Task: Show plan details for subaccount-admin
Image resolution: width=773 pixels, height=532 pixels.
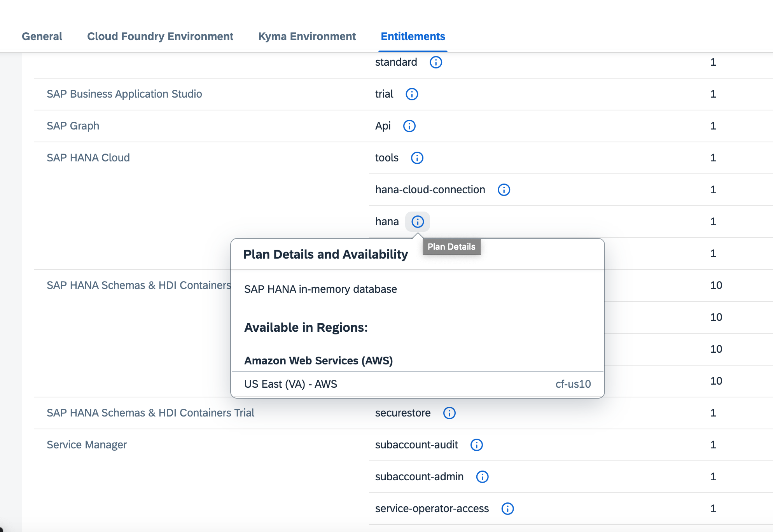Action: [482, 477]
